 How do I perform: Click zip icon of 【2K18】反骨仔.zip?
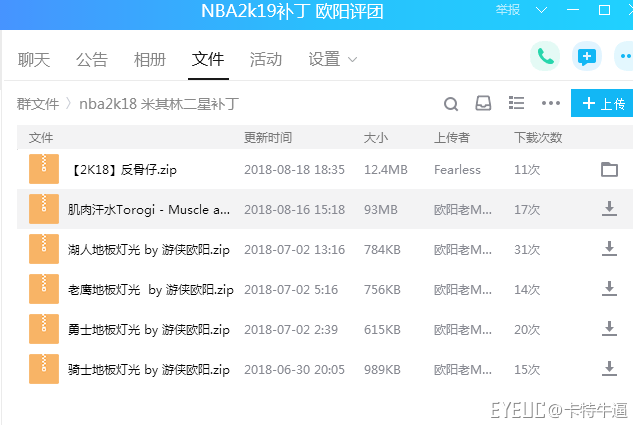[44, 169]
